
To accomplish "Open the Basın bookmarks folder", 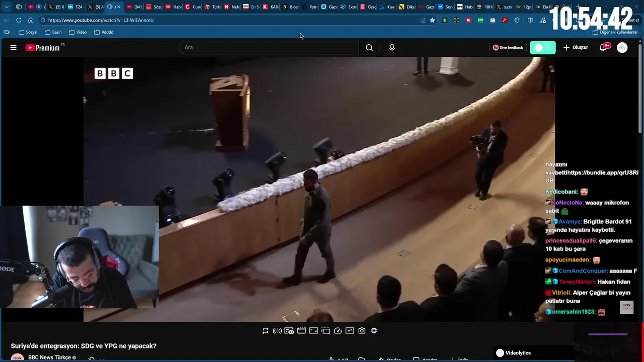I will (x=53, y=32).
